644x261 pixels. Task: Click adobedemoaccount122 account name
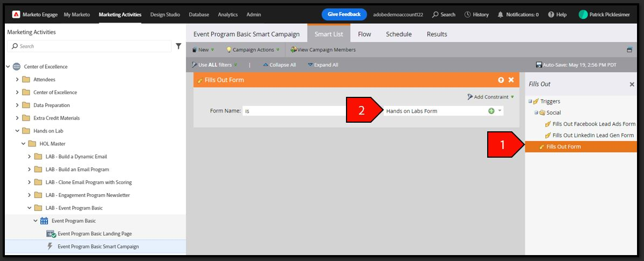tap(398, 15)
